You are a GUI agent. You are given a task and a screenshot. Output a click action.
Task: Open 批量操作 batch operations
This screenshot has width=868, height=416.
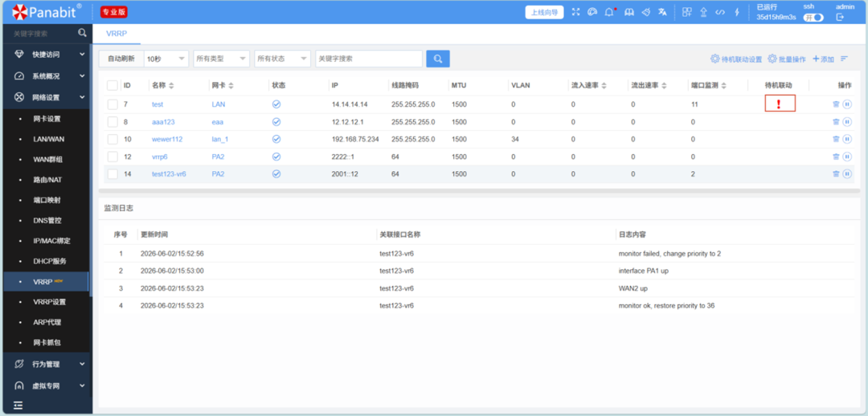pyautogui.click(x=787, y=59)
